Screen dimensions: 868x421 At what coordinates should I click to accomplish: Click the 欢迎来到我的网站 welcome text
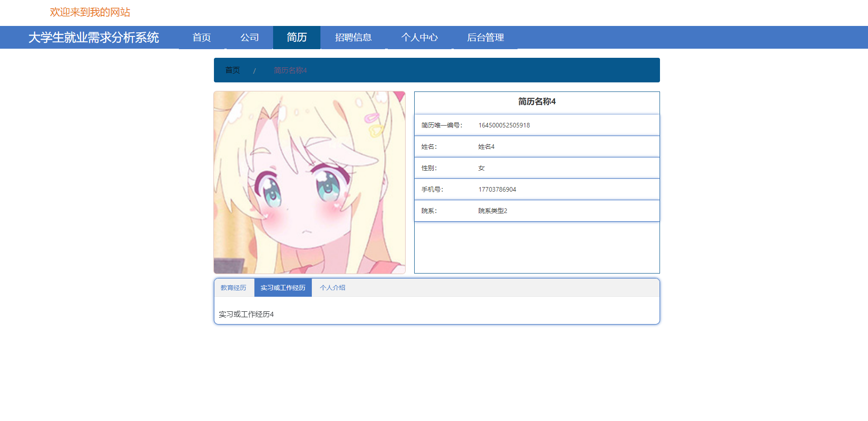coord(90,12)
